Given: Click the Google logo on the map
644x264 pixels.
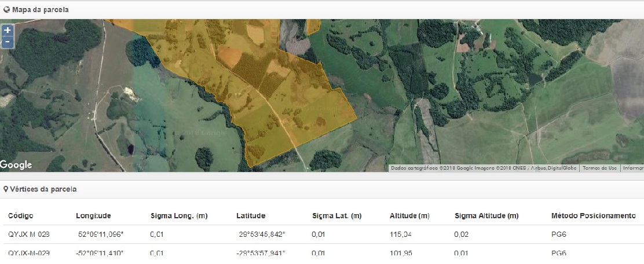Looking at the screenshot, I should pyautogui.click(x=16, y=165).
